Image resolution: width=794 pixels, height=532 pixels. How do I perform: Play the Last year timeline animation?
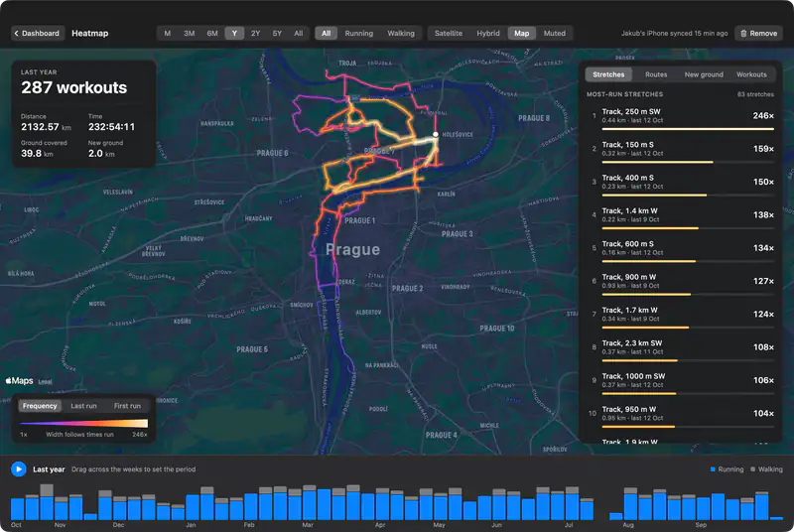(x=19, y=469)
